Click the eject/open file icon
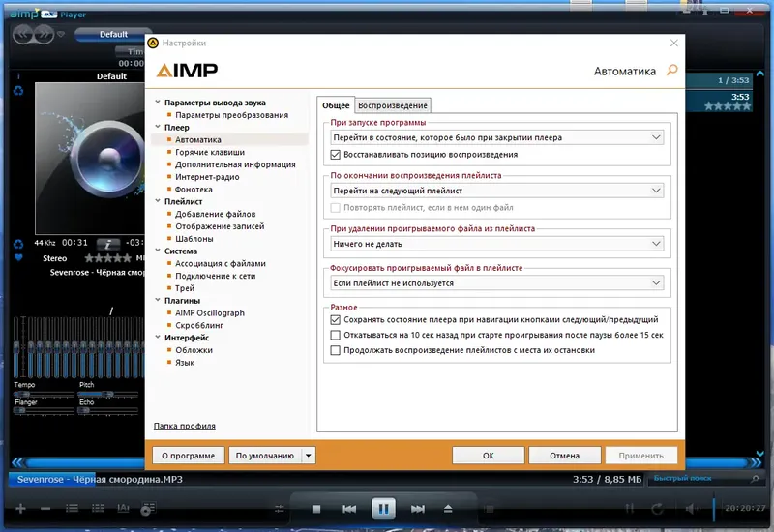 (x=448, y=509)
